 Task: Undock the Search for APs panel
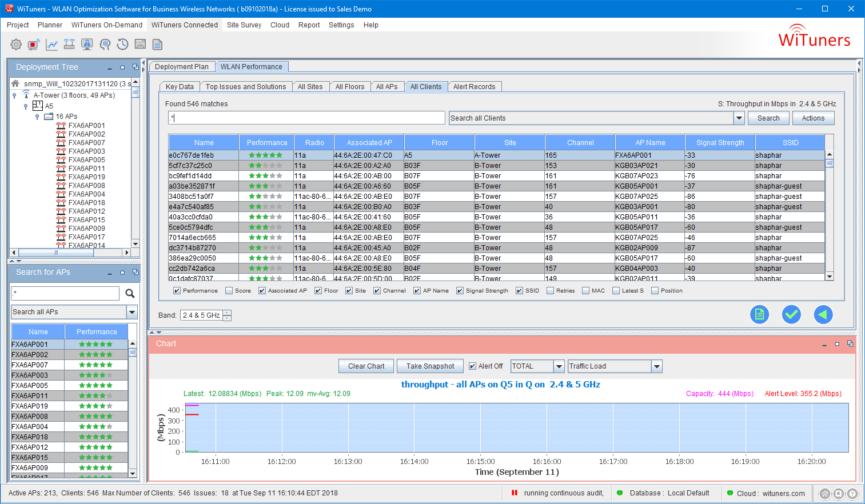[135, 273]
